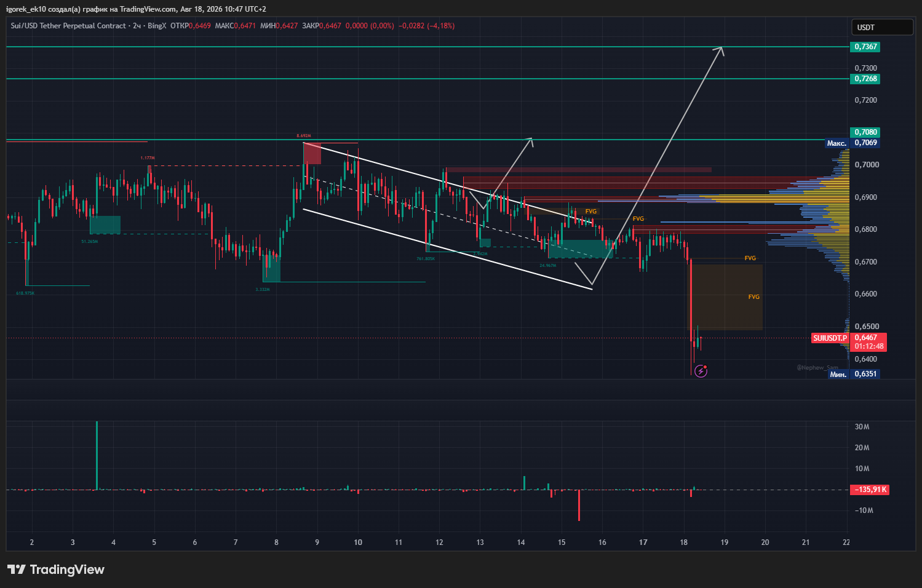The image size is (922, 588).
Task: Click the purple lightning bolt event icon
Action: [x=701, y=371]
